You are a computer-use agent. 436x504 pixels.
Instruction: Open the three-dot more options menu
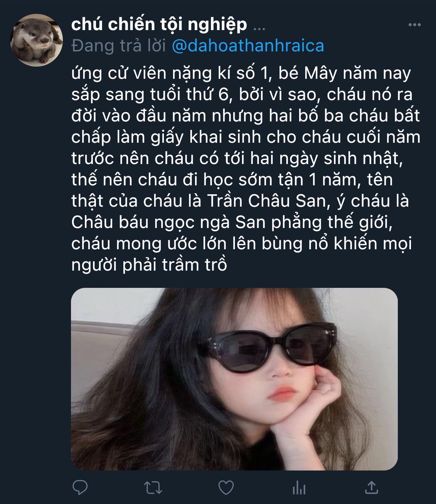[x=414, y=25]
